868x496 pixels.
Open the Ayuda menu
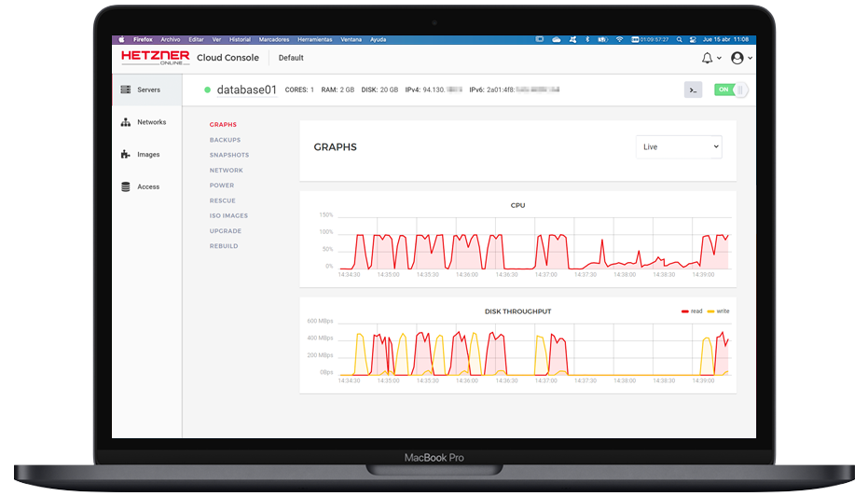(379, 39)
